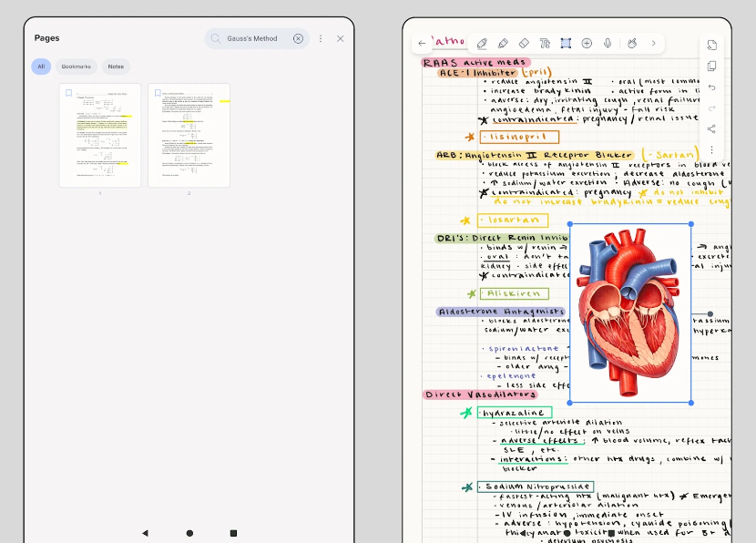Screen dimensions: 756x543
Task: Open add page icon in side toolbar
Action: point(711,46)
